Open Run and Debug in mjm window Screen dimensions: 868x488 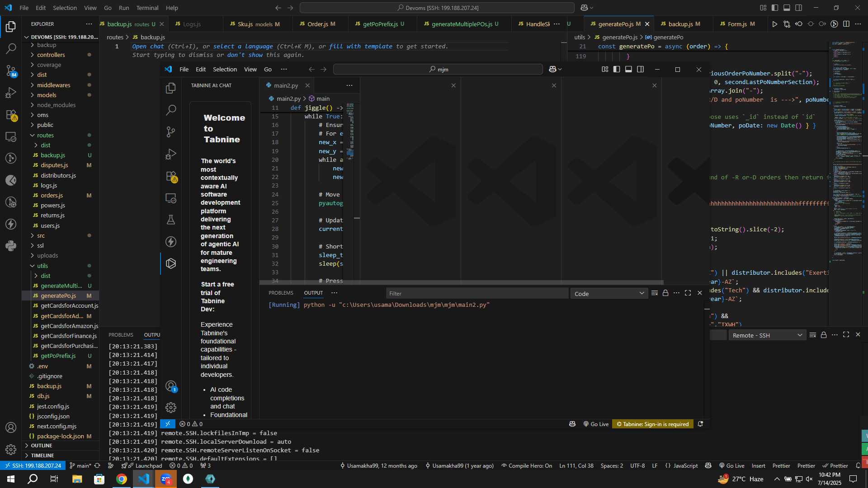tap(171, 154)
